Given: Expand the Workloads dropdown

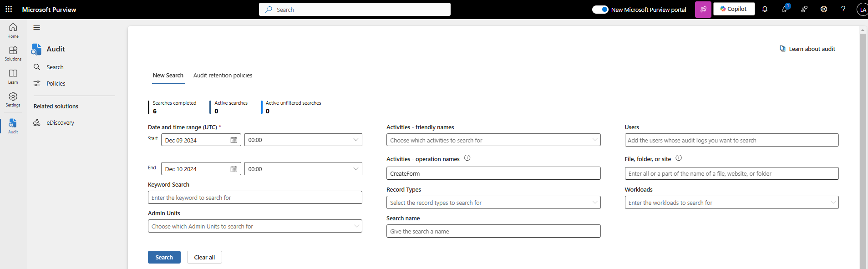Looking at the screenshot, I should tap(832, 203).
